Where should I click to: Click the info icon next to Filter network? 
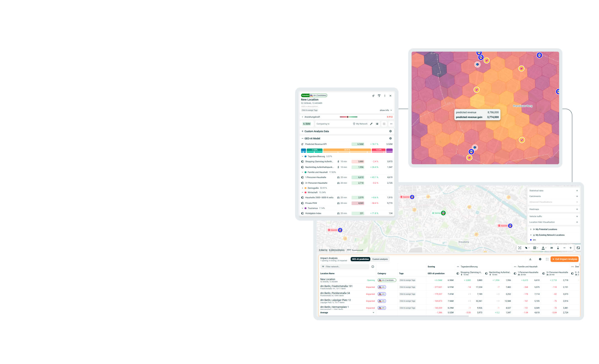point(373,267)
